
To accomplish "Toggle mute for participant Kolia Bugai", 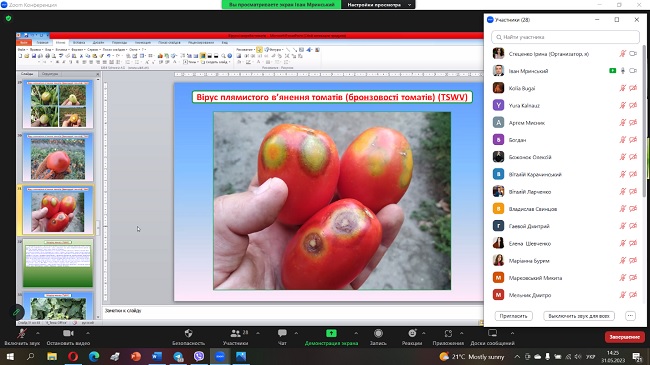I will click(x=622, y=88).
